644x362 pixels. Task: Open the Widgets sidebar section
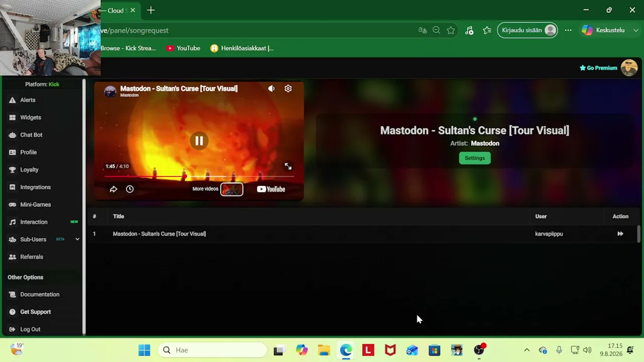[30, 117]
